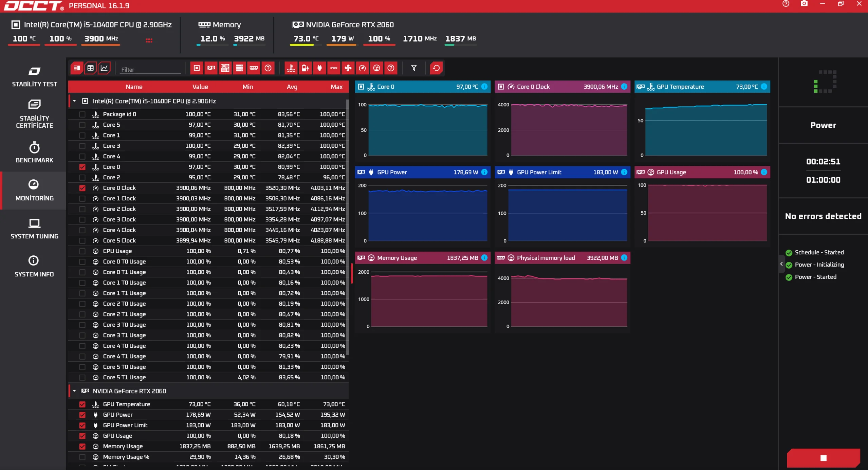Image resolution: width=868 pixels, height=470 pixels.
Task: Toggle memory module sensors filter
Action: pyautogui.click(x=254, y=68)
